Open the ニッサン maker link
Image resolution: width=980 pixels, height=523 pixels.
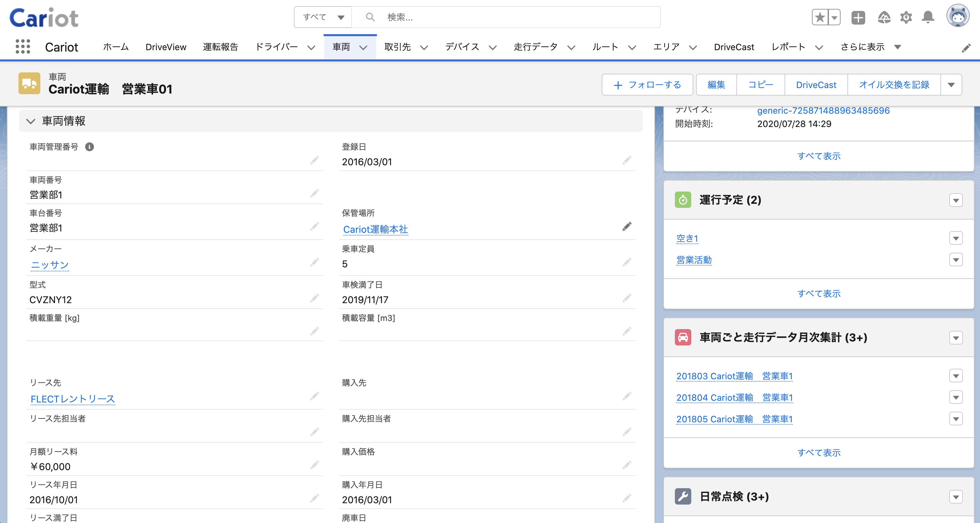pos(50,265)
